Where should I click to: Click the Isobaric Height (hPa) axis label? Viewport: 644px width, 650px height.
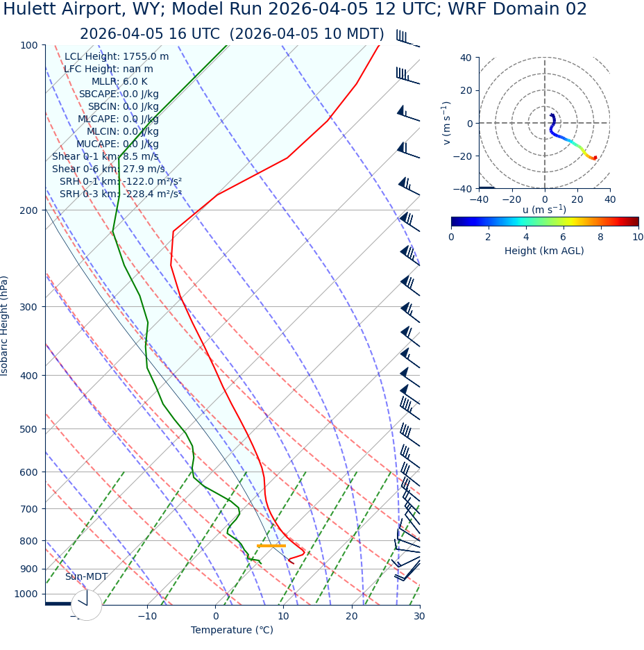click(5, 326)
